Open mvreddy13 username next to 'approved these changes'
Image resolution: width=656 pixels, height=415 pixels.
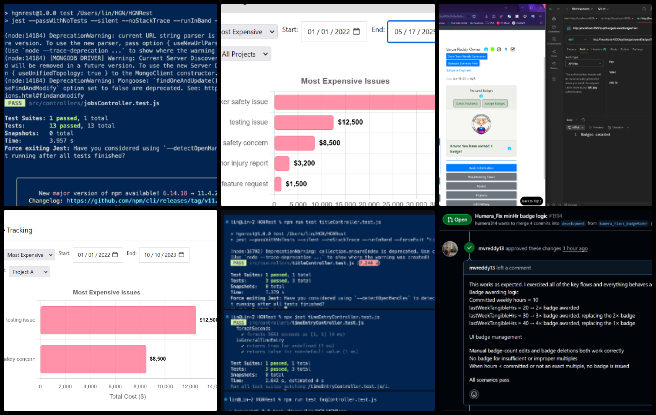(x=491, y=248)
